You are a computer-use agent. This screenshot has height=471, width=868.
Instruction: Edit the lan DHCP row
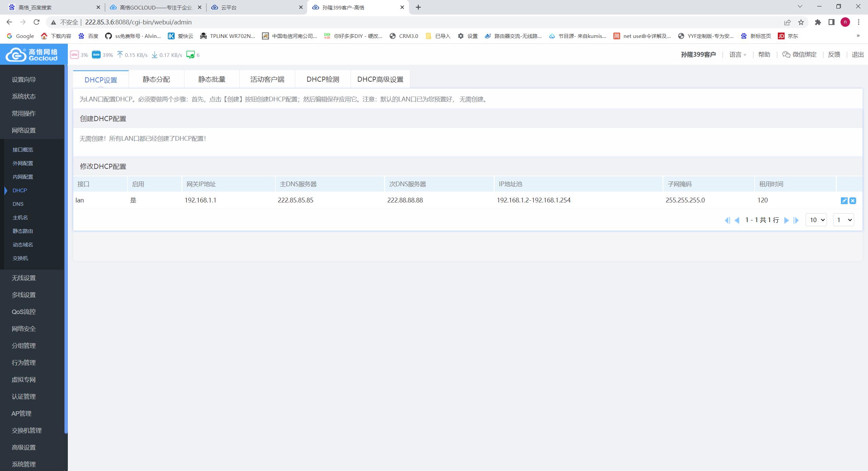844,201
